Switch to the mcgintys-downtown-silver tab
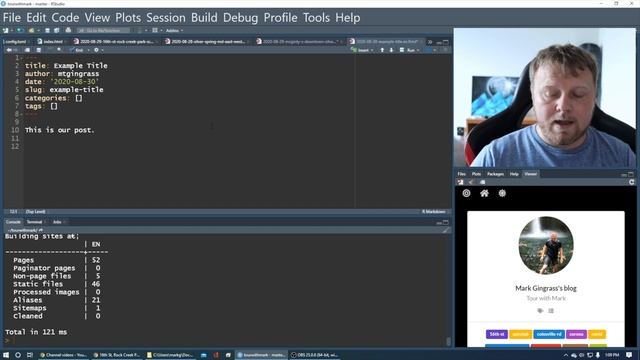The image size is (640, 360). click(x=300, y=42)
